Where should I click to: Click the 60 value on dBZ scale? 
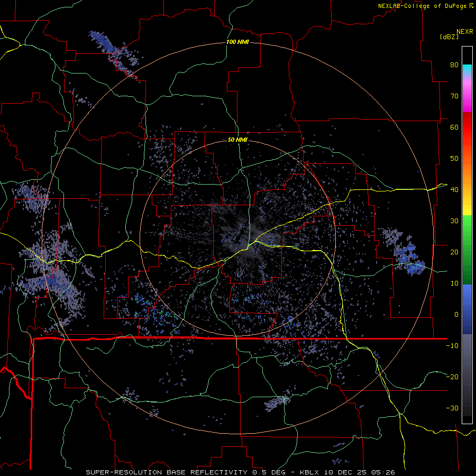(x=454, y=127)
